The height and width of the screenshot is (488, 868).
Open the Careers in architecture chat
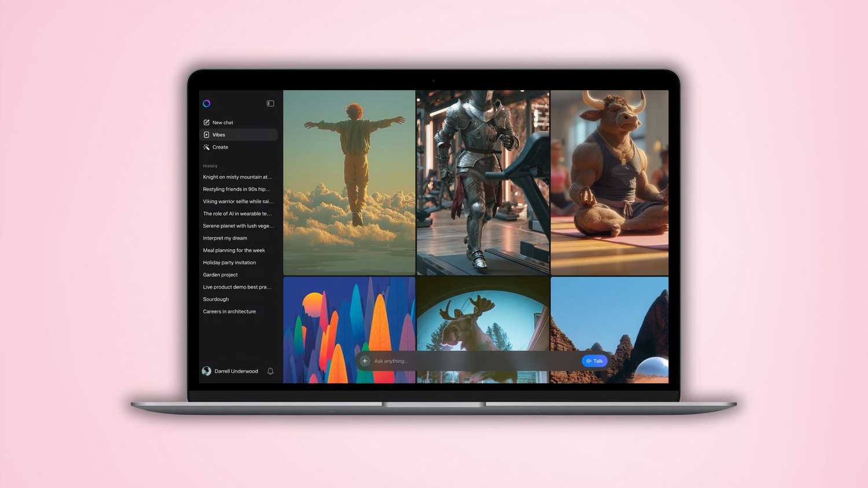(x=229, y=311)
